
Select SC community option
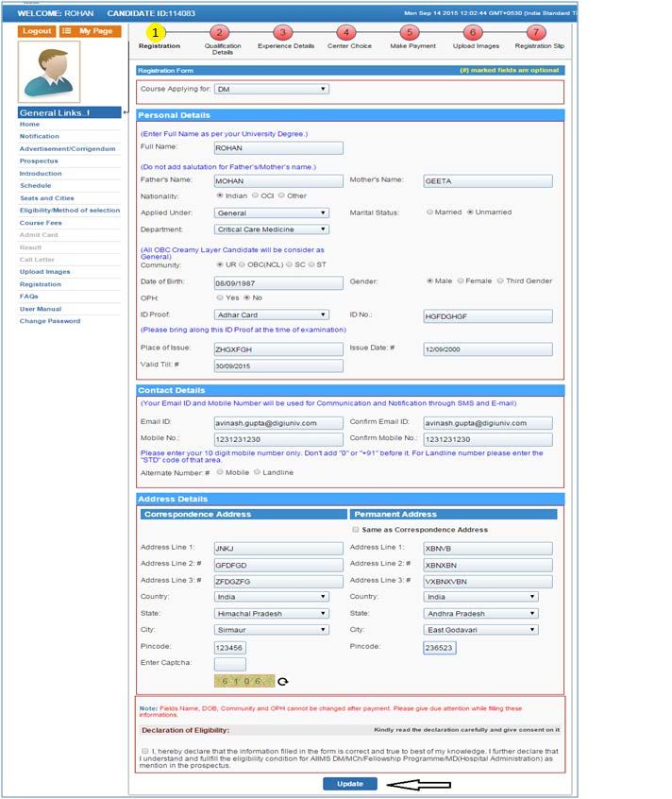(x=289, y=264)
